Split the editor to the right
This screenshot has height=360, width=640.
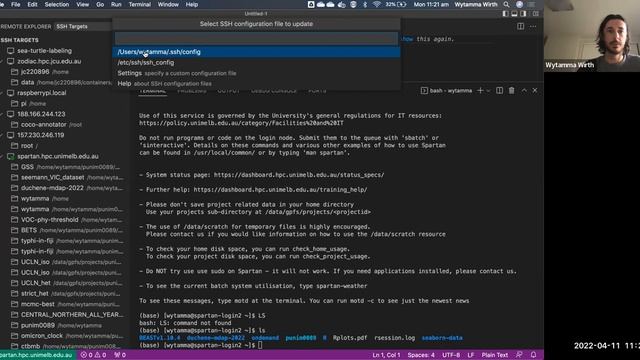point(520,26)
